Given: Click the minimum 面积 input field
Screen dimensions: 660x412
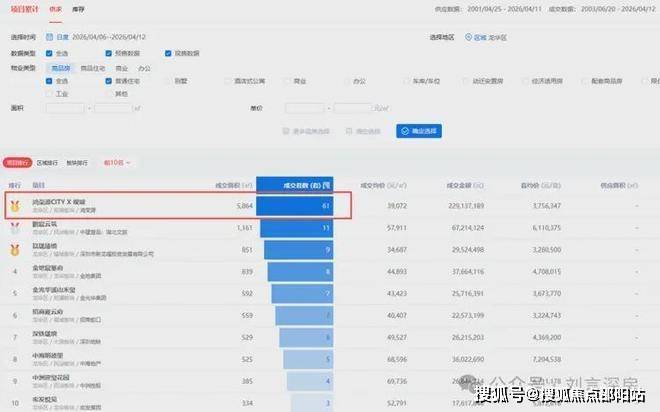Looking at the screenshot, I should pyautogui.click(x=66, y=106).
